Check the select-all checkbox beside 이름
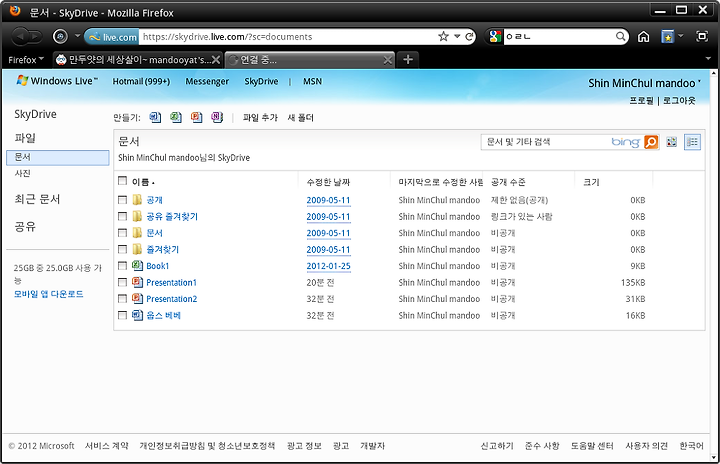 [x=122, y=181]
